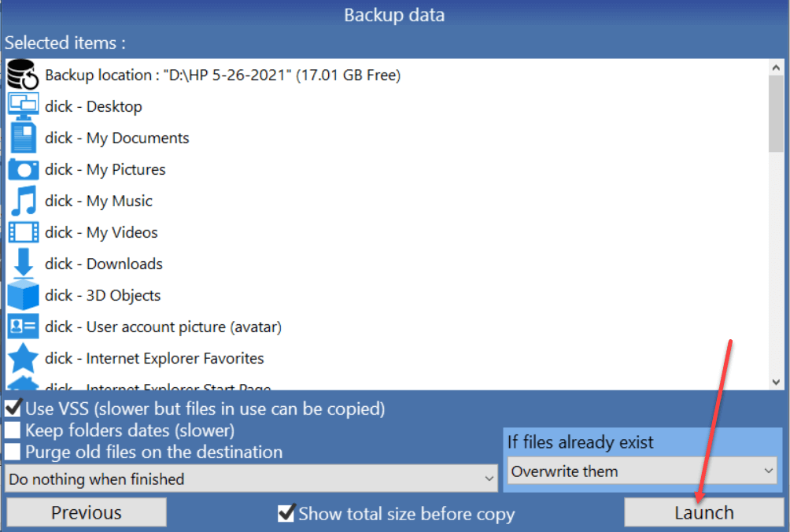Disable the Use VSS checkbox

(13, 408)
